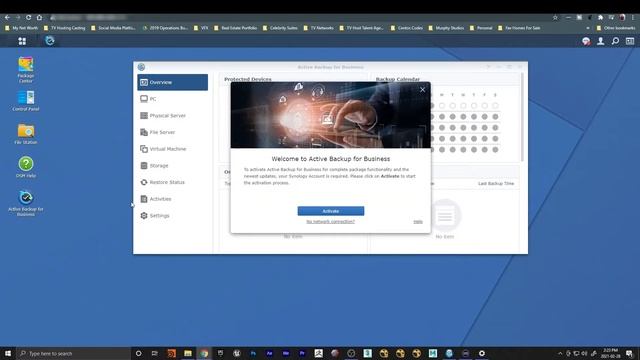
Task: Open the 'Centric Codes' bookmark folder
Action: tap(407, 28)
